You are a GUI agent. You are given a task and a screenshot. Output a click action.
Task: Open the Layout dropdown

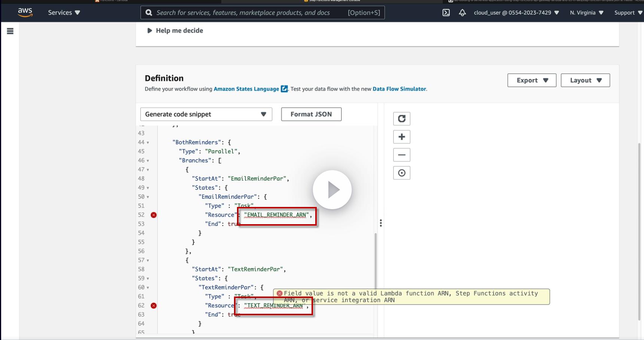585,80
